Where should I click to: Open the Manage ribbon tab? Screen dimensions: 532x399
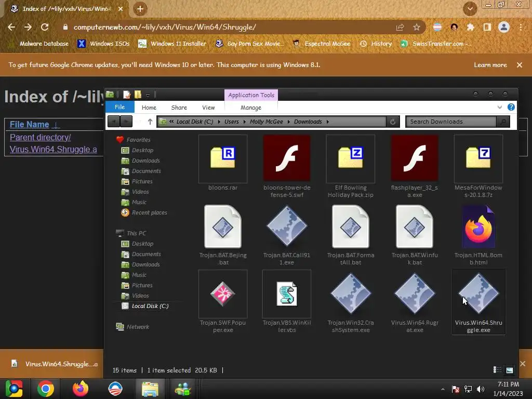pyautogui.click(x=251, y=108)
